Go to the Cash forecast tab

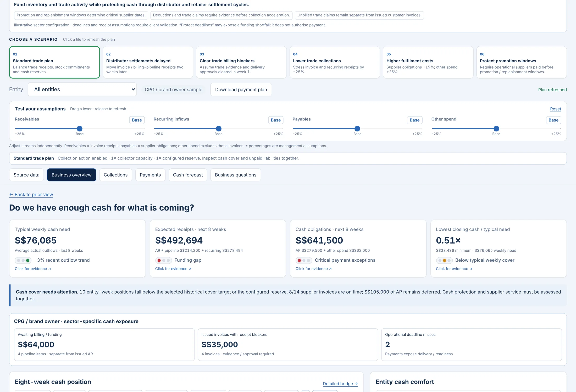click(x=188, y=175)
